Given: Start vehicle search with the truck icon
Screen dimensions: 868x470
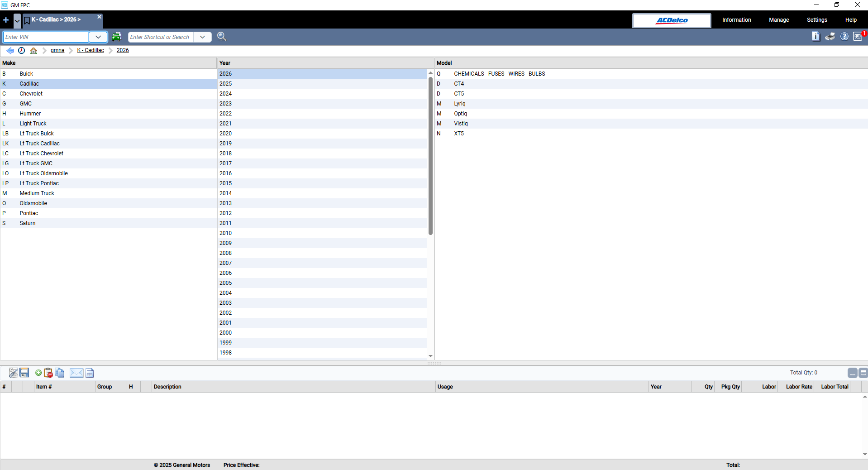Looking at the screenshot, I should (x=117, y=37).
